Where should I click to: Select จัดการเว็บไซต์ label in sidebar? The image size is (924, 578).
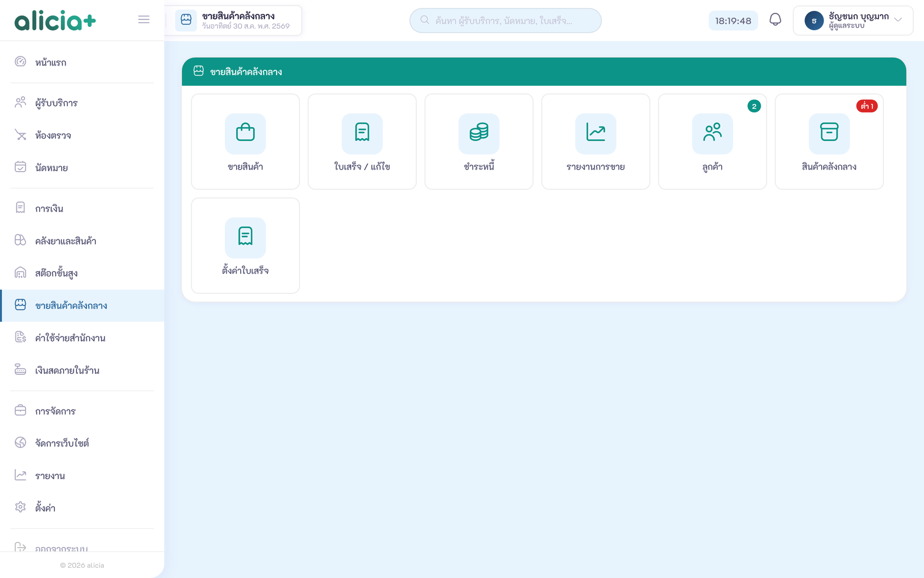tap(62, 443)
